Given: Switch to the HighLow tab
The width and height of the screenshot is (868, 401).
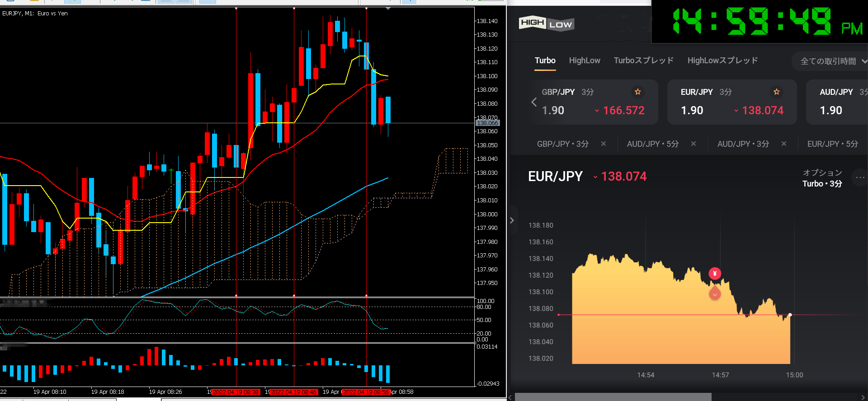Looking at the screenshot, I should pyautogui.click(x=584, y=61).
